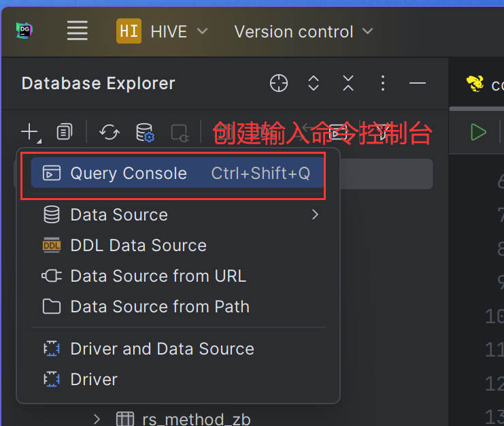504x426 pixels.
Task: Click the disabled deactivate connection icon
Action: [180, 133]
